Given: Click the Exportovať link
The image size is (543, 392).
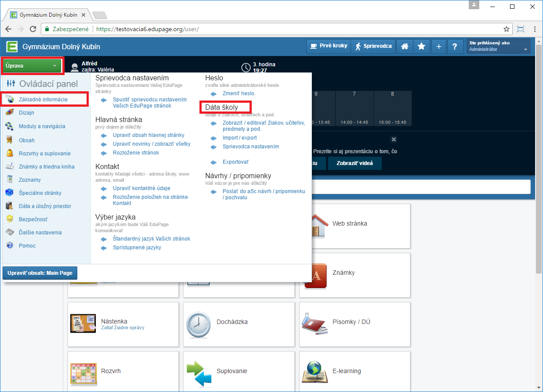Looking at the screenshot, I should [x=235, y=162].
